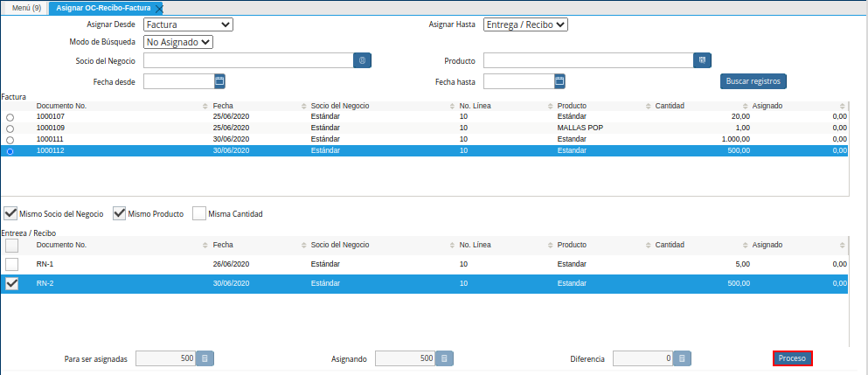The height and width of the screenshot is (375, 868).
Task: Expand the Asignar Hasta dropdown
Action: pos(525,24)
